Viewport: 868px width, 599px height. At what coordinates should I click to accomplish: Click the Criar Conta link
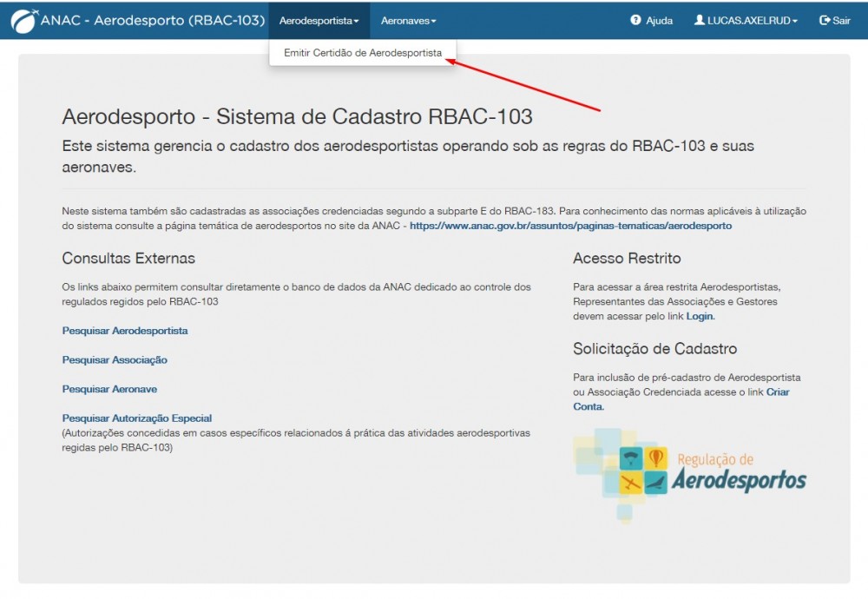681,399
